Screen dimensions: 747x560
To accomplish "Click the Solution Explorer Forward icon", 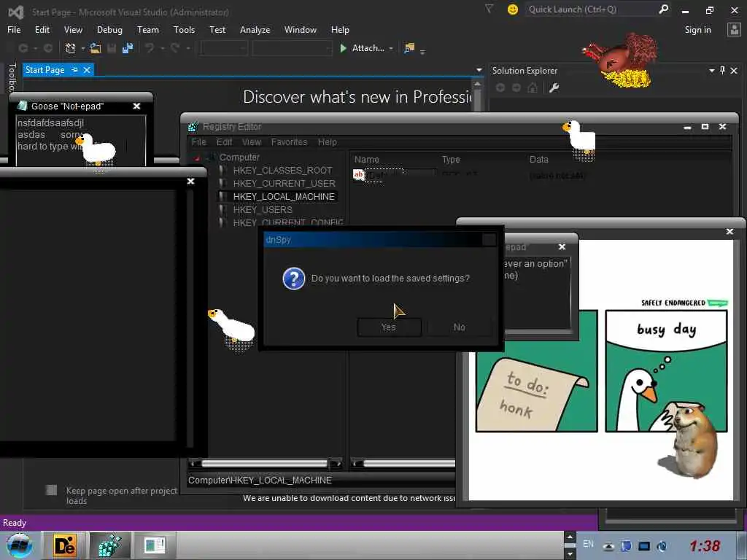I will 516,87.
